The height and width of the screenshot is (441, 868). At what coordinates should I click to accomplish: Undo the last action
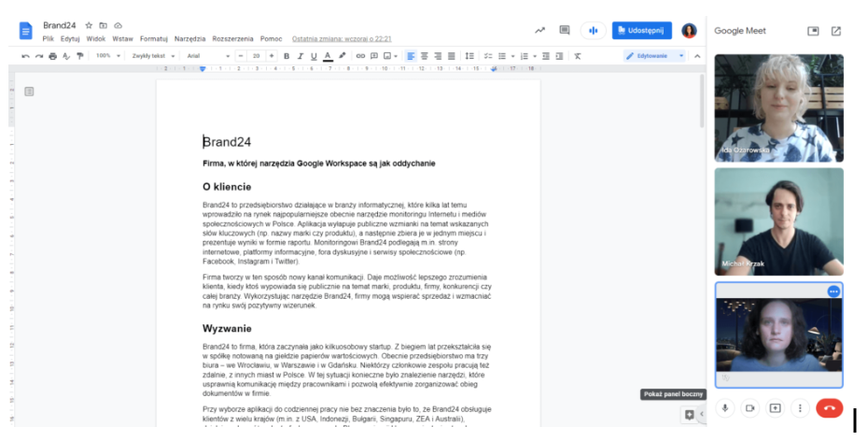coord(25,56)
